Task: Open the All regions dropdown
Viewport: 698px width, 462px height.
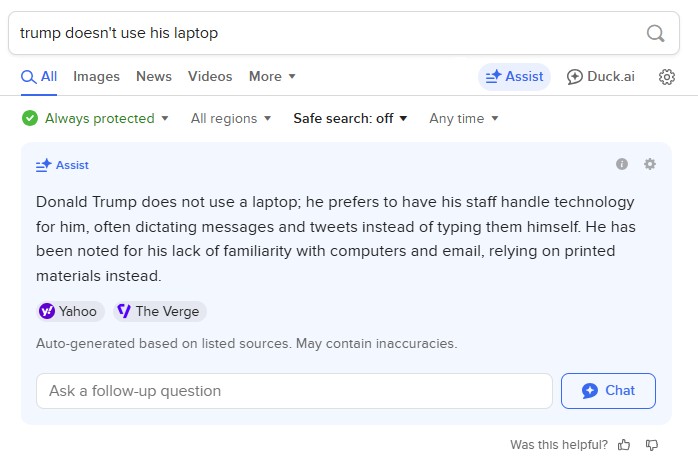Action: coord(231,118)
